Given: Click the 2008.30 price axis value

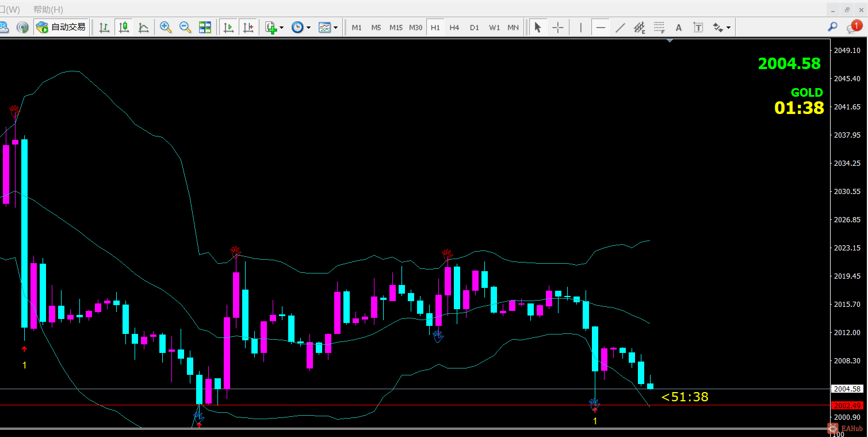Looking at the screenshot, I should coord(847,360).
